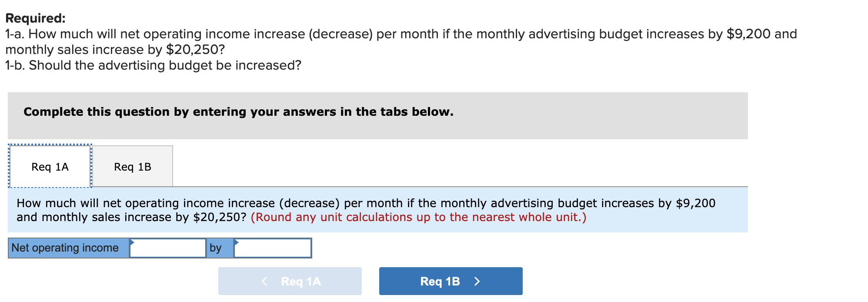The height and width of the screenshot is (302, 868).
Task: Click the left chevron on Req 1A button
Action: click(x=264, y=281)
